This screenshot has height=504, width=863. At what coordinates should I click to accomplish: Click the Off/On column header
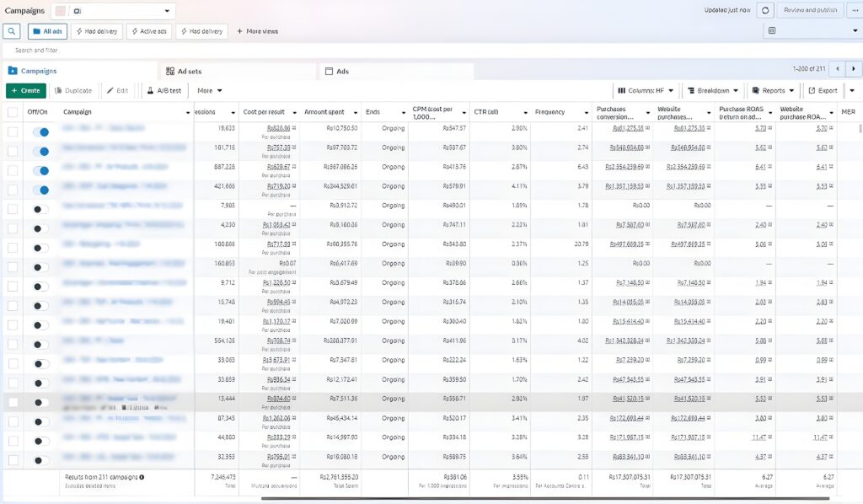(x=37, y=112)
